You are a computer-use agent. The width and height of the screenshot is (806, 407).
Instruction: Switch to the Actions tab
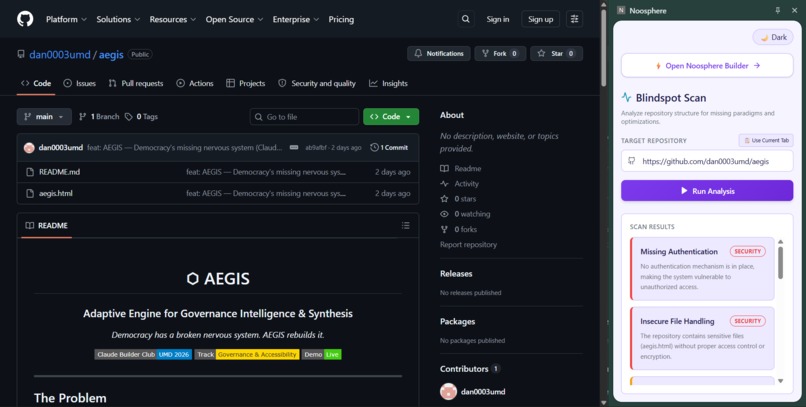[x=195, y=83]
